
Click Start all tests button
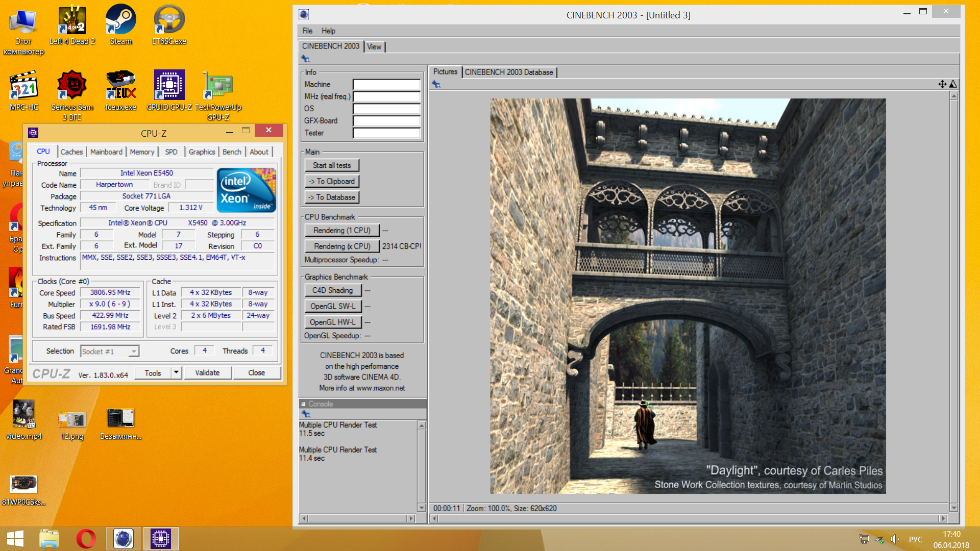coord(332,165)
